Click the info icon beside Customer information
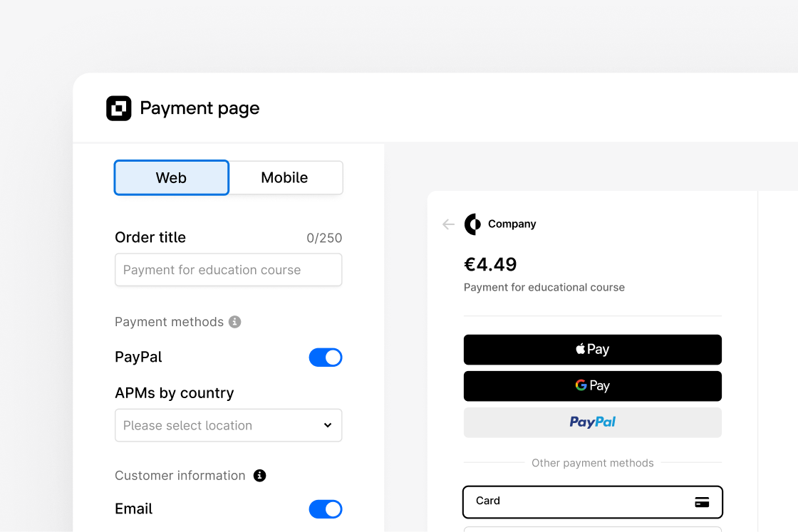The image size is (798, 532). tap(259, 475)
